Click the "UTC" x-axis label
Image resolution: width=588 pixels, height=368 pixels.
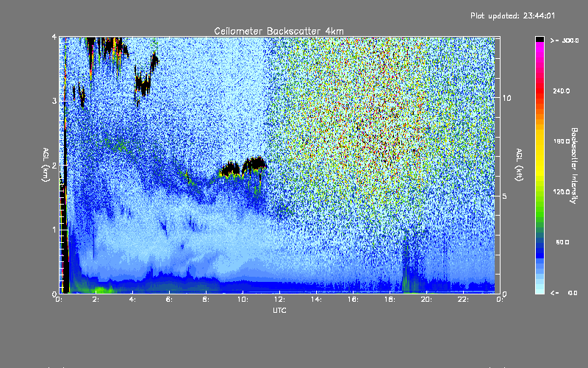pyautogui.click(x=279, y=311)
